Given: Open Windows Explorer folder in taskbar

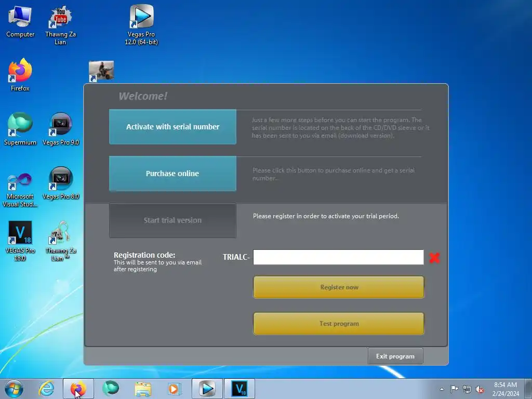Looking at the screenshot, I should click(x=143, y=389).
